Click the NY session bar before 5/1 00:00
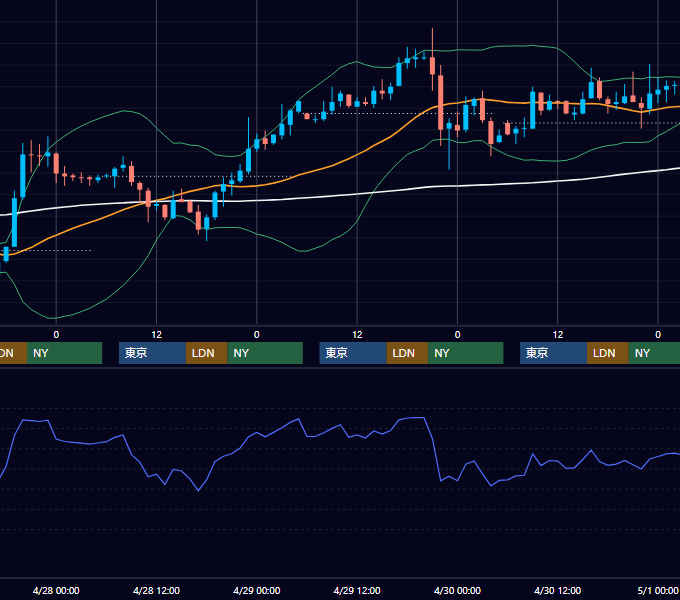This screenshot has height=600, width=680. (654, 353)
